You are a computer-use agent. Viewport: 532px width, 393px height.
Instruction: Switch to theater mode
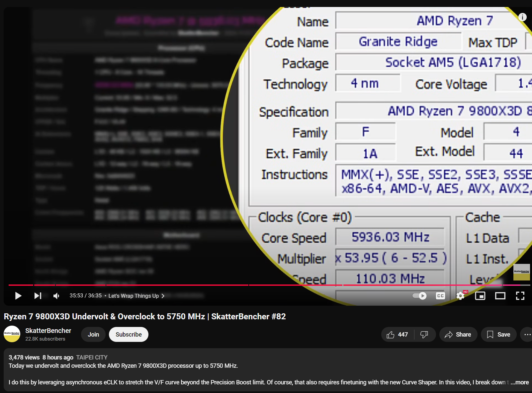(500, 296)
